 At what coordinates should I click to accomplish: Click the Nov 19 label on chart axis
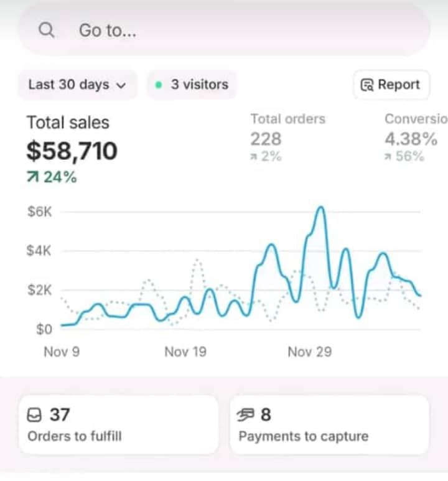(x=185, y=352)
